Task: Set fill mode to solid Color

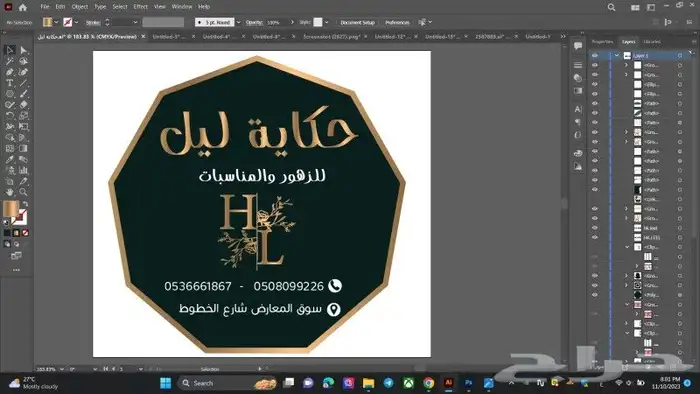Action: [7, 233]
